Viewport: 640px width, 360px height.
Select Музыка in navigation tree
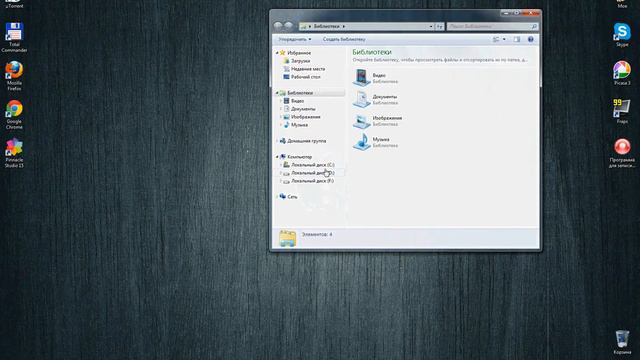coord(299,125)
